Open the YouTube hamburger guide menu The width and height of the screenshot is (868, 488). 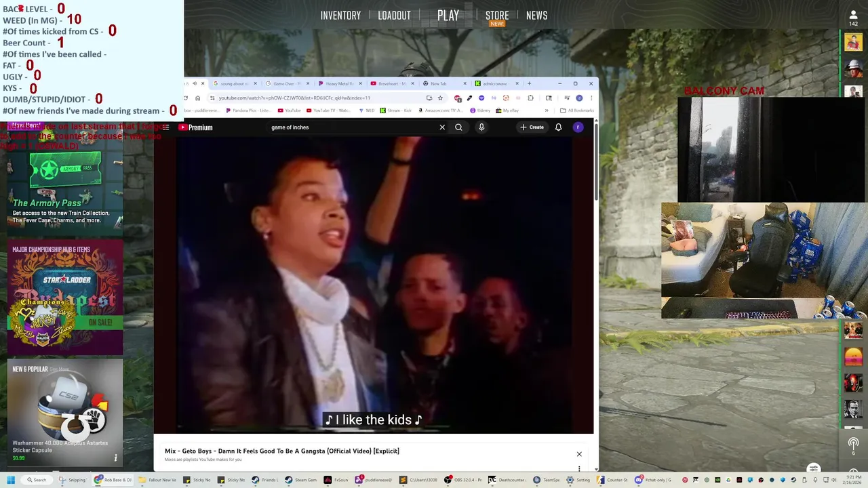pos(165,127)
